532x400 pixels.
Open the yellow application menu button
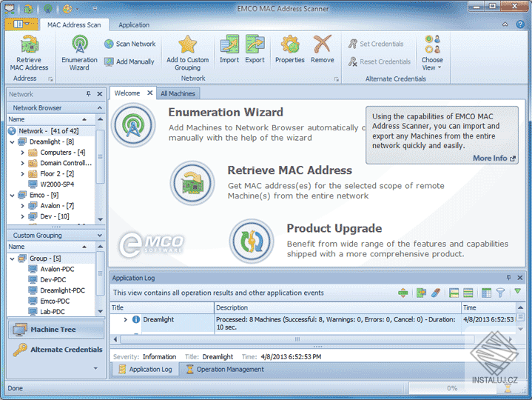21,24
